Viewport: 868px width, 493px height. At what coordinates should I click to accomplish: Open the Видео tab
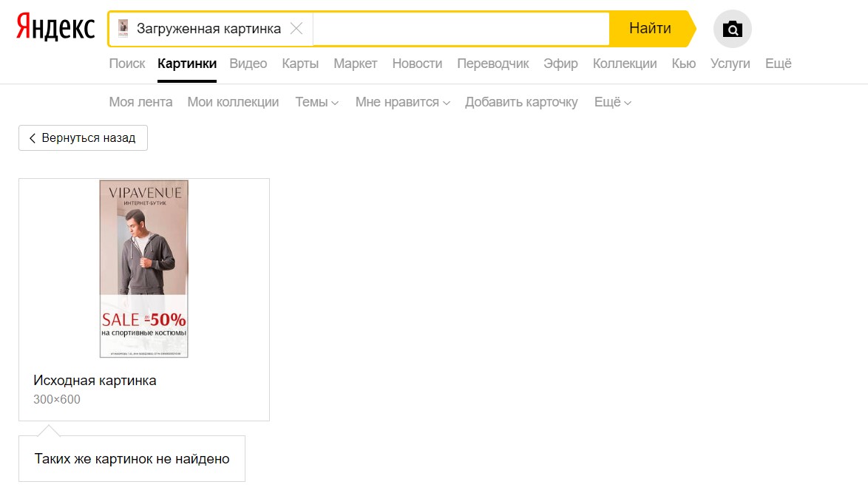pos(248,64)
